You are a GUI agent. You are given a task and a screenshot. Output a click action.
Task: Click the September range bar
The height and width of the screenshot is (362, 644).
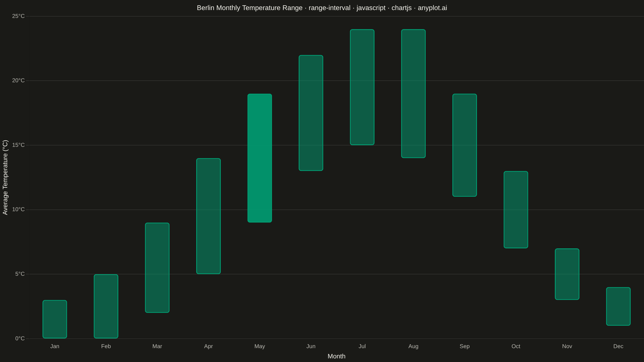click(465, 145)
